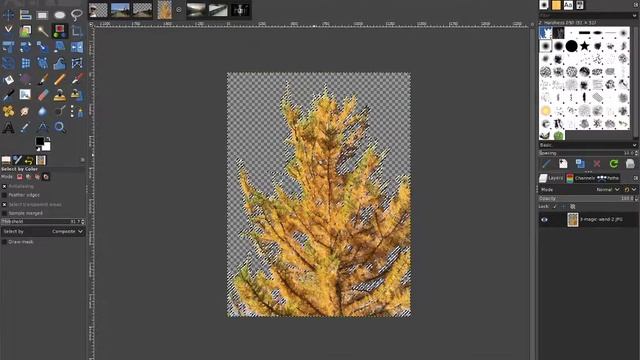Set selection mode to Intersect
This screenshot has width=640, height=360.
[x=46, y=177]
